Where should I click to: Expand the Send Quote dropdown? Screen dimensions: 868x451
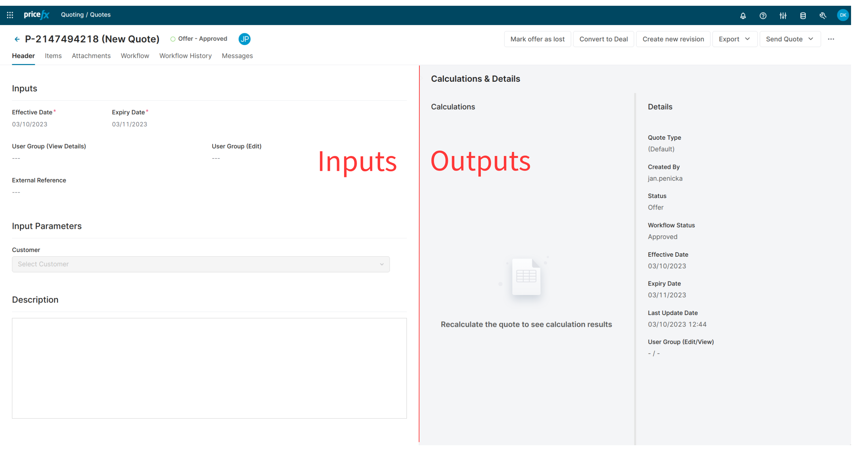tap(790, 39)
